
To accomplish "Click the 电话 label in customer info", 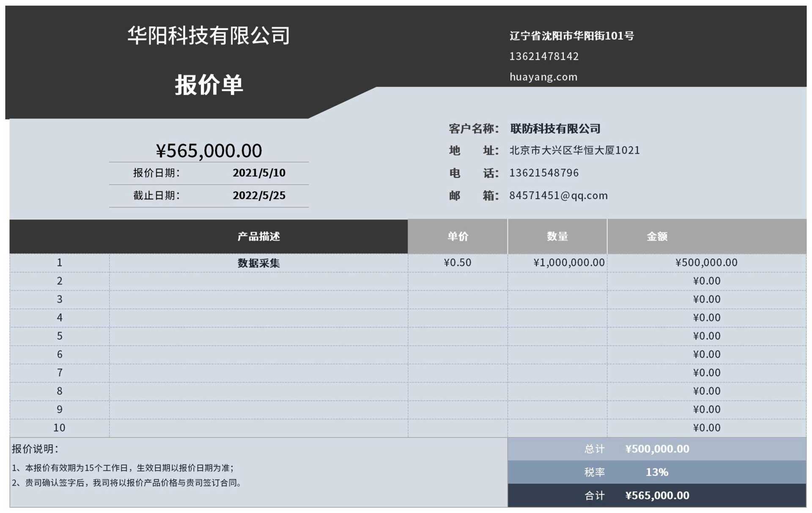I will click(474, 173).
